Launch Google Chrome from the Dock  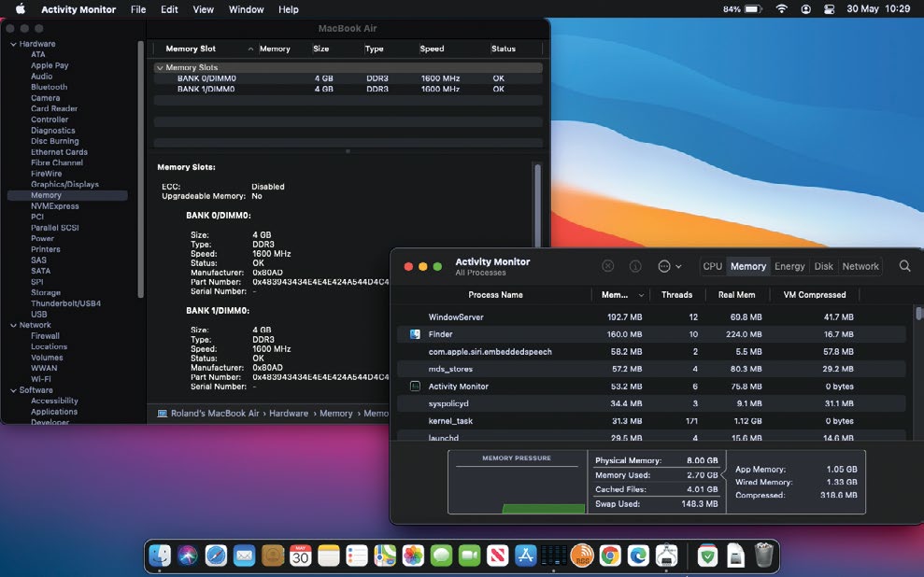pos(610,555)
